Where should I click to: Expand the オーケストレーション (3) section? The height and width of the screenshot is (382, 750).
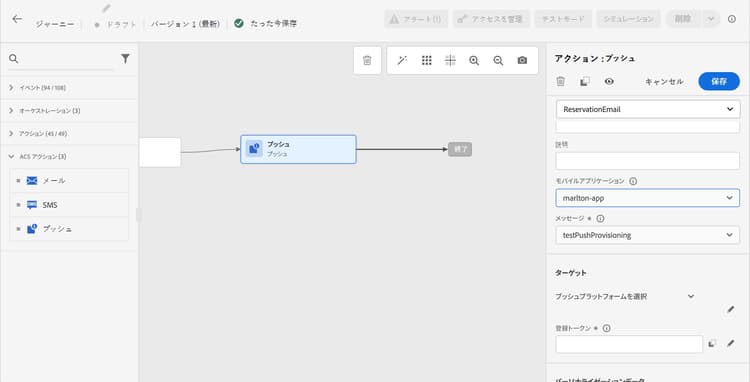pos(69,110)
